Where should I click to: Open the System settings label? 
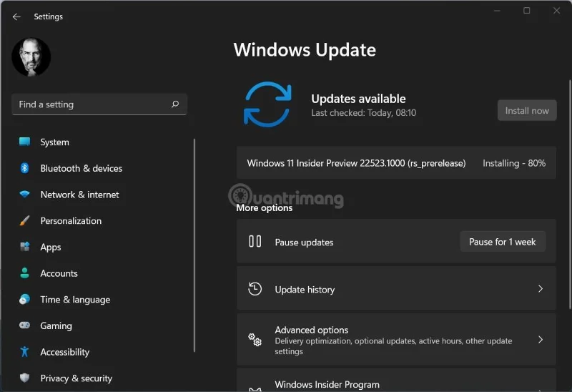click(54, 142)
